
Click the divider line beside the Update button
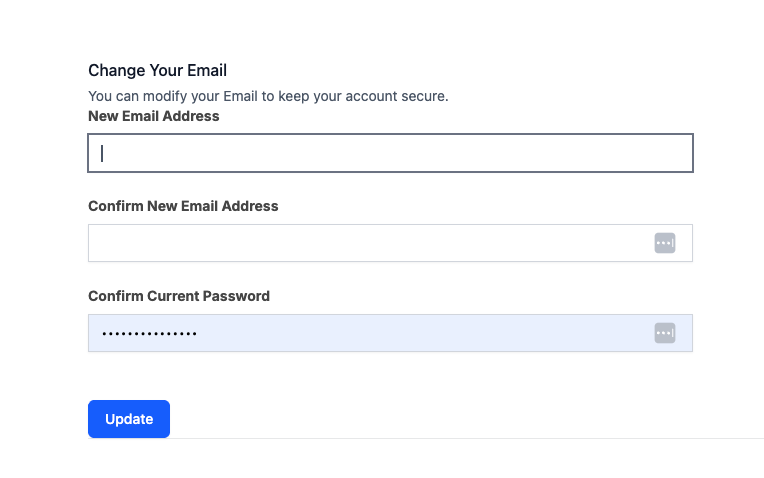[460, 438]
